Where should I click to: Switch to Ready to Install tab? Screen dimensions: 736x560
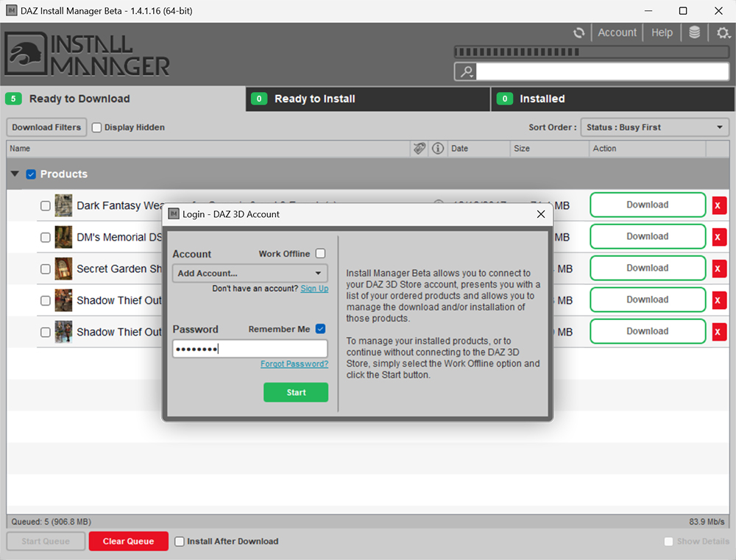(x=367, y=99)
